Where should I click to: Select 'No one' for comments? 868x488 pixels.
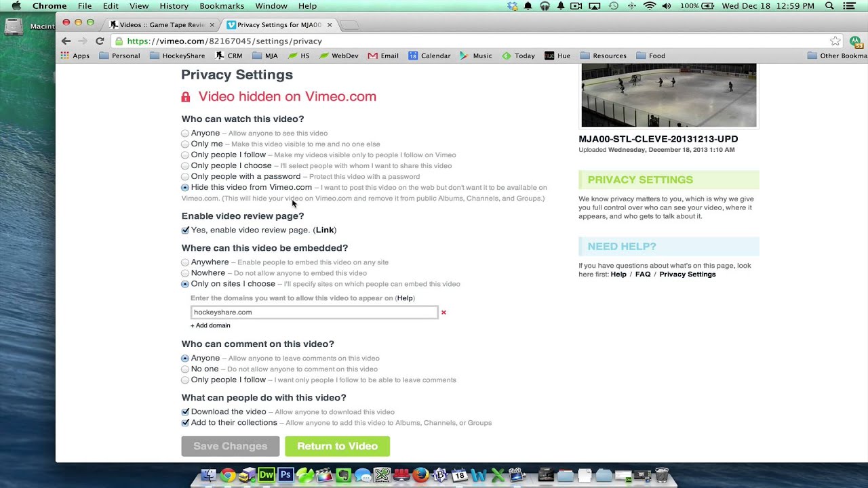[x=185, y=369]
